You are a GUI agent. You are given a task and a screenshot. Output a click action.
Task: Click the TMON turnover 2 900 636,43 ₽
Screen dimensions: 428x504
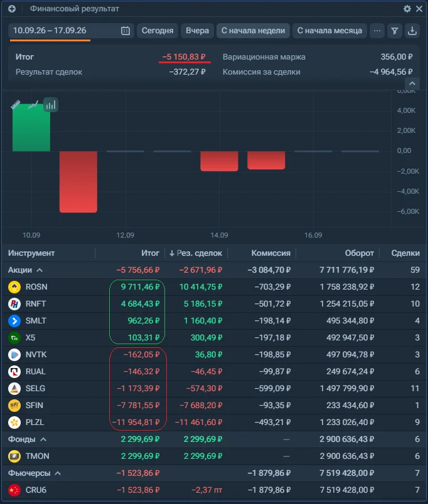tap(347, 456)
